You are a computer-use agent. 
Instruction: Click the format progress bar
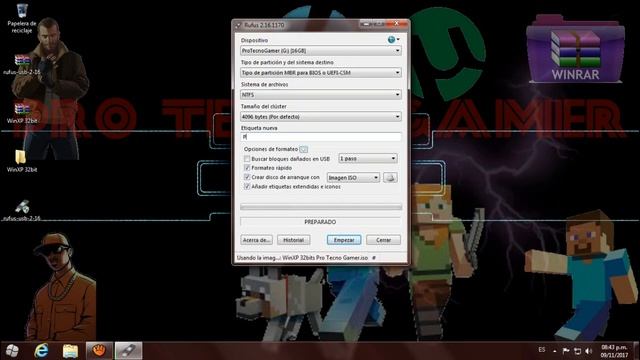point(321,207)
